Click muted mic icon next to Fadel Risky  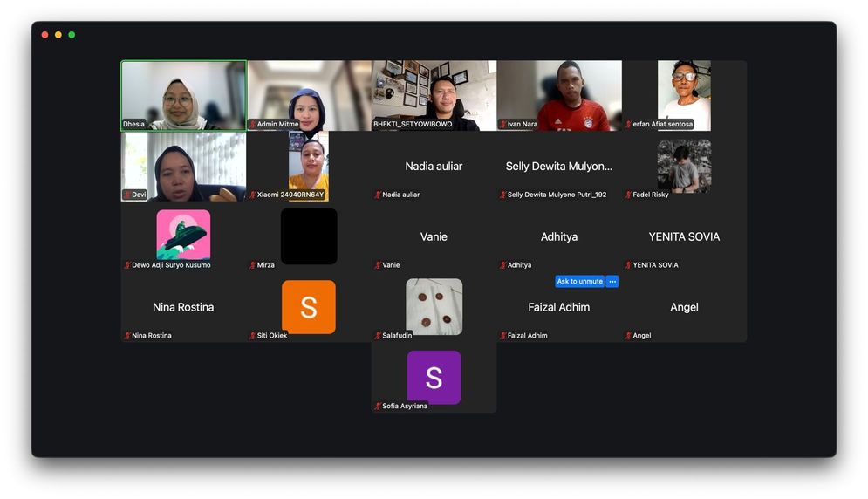point(628,195)
